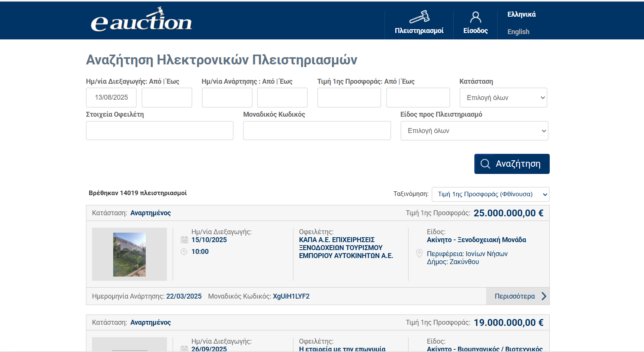Expand the Είδος προς Πλειστηριασμό dropdown

tap(474, 131)
